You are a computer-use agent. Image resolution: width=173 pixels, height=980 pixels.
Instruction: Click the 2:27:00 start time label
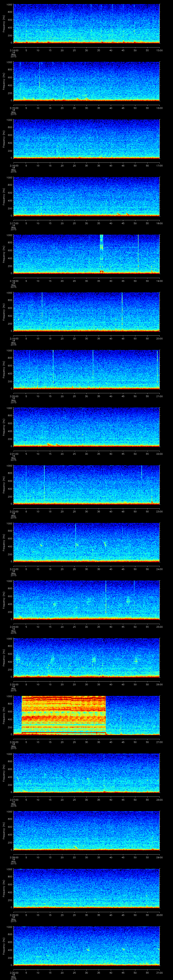tap(14, 800)
